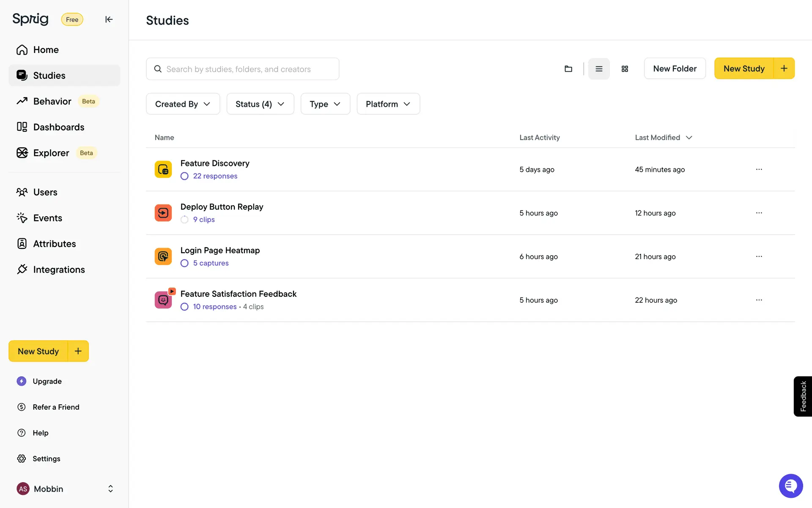
Task: Open the chat support bubble
Action: [790, 486]
